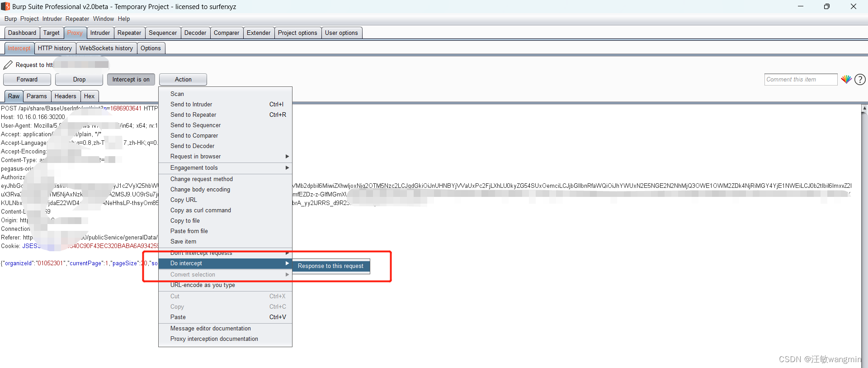Expand the Engagement tools submenu
868x368 pixels.
coord(225,167)
